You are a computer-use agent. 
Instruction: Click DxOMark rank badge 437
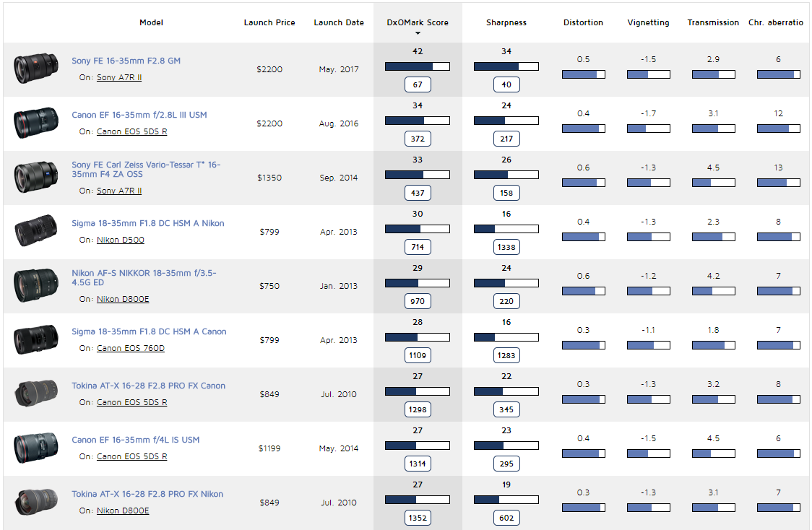click(x=418, y=193)
